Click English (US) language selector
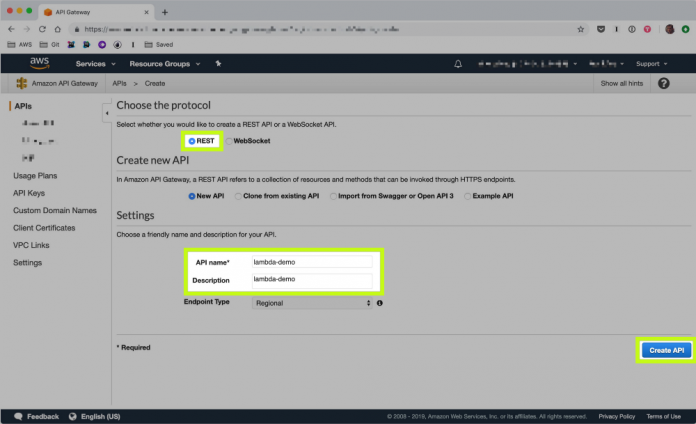 click(100, 416)
